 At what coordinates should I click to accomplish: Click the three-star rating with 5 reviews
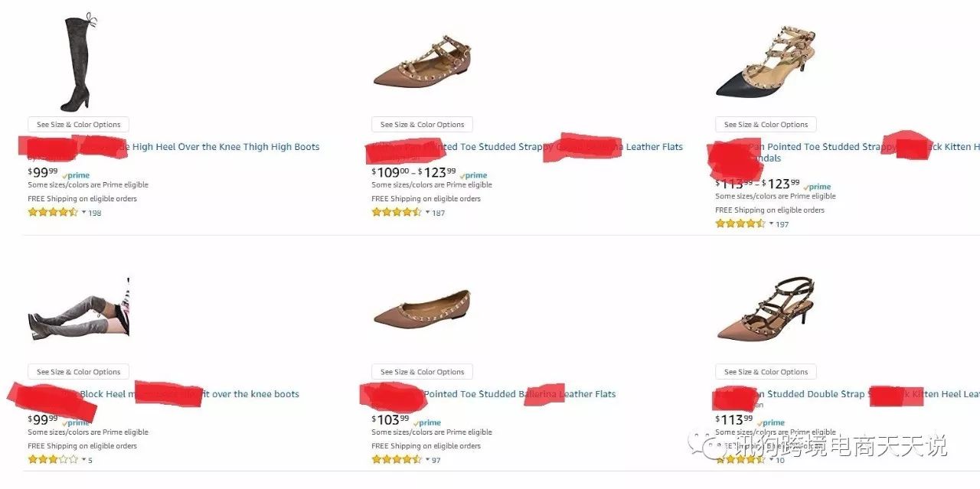click(53, 460)
